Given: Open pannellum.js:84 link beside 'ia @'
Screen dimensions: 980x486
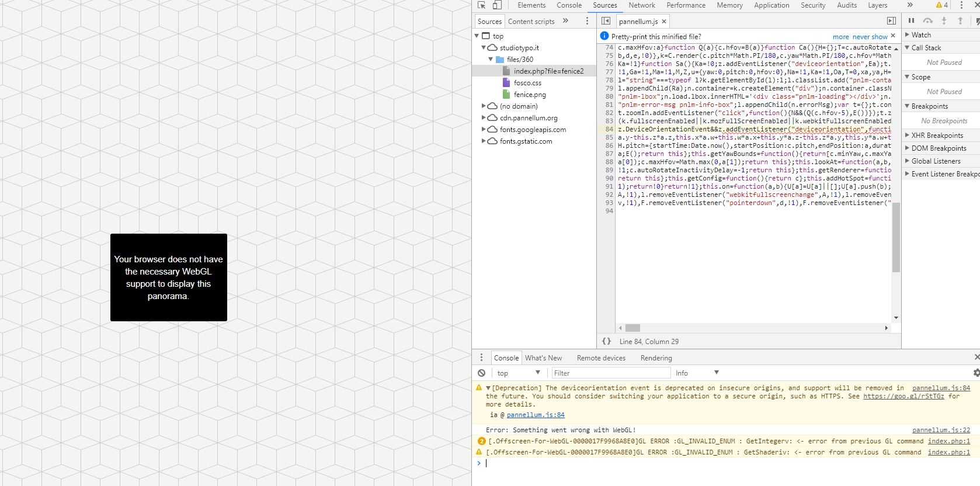Looking at the screenshot, I should [x=536, y=415].
